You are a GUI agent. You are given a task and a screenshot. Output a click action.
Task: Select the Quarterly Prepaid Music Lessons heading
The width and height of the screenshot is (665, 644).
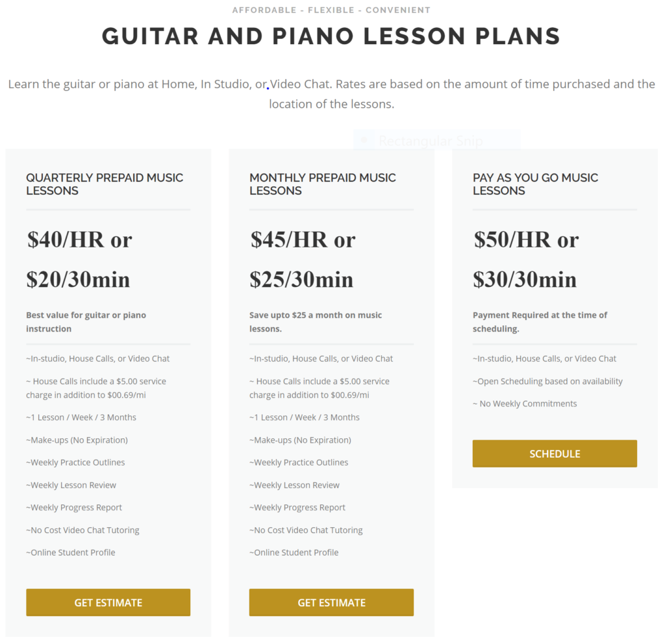click(x=105, y=184)
